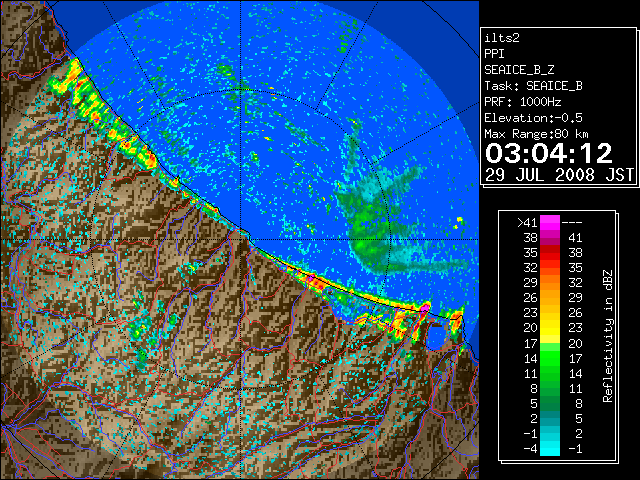Click the 'Max Range:80 km' text

click(x=536, y=134)
